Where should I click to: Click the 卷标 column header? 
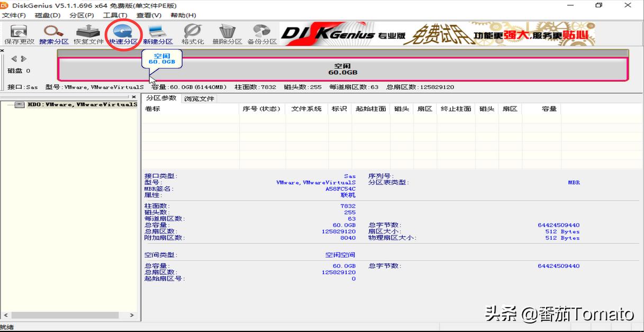[x=190, y=109]
